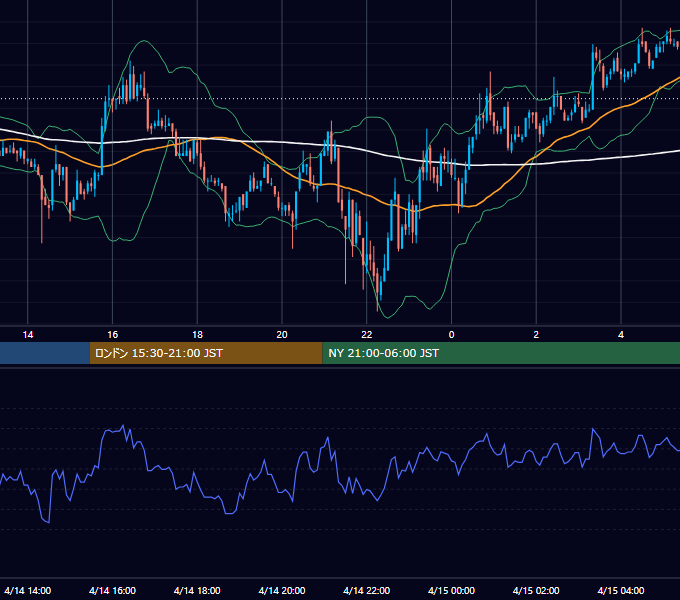Click price-chart time label 18
680x600 pixels.
(x=197, y=335)
